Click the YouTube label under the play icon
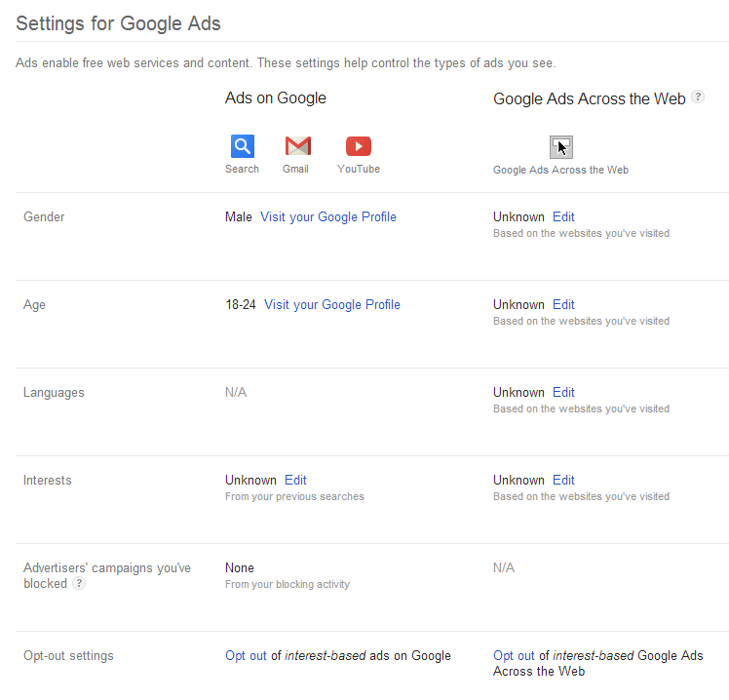The width and height of the screenshot is (729, 700). click(x=359, y=170)
